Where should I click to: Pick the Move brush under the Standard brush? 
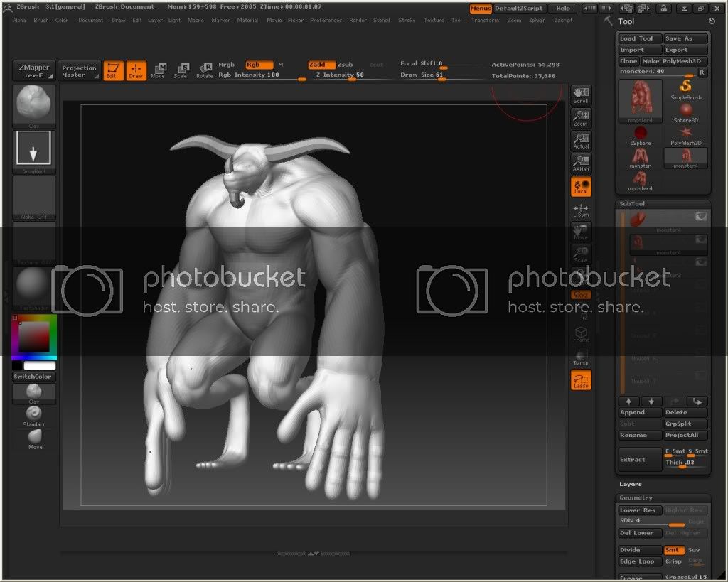pyautogui.click(x=35, y=439)
